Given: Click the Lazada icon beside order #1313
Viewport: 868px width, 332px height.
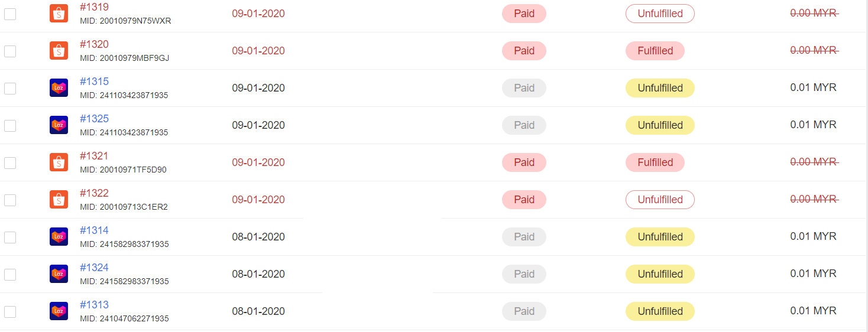Looking at the screenshot, I should click(x=59, y=311).
